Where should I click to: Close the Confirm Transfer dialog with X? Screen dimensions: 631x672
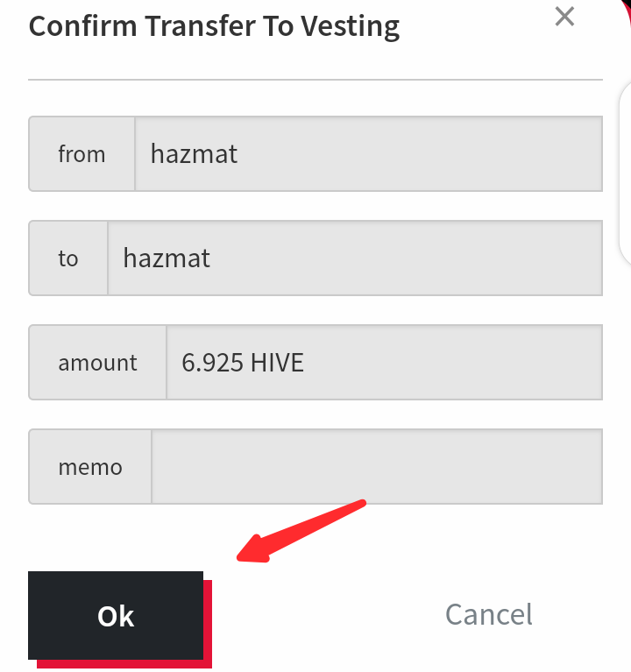pyautogui.click(x=564, y=17)
